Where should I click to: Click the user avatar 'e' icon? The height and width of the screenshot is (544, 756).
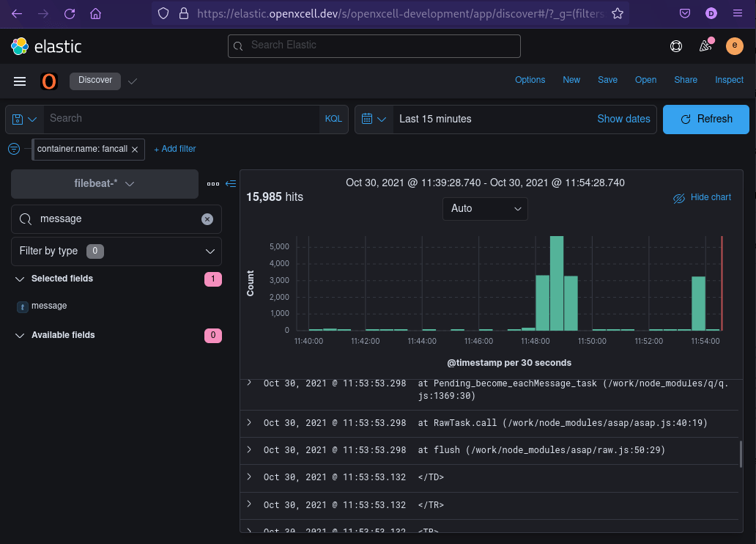(734, 46)
